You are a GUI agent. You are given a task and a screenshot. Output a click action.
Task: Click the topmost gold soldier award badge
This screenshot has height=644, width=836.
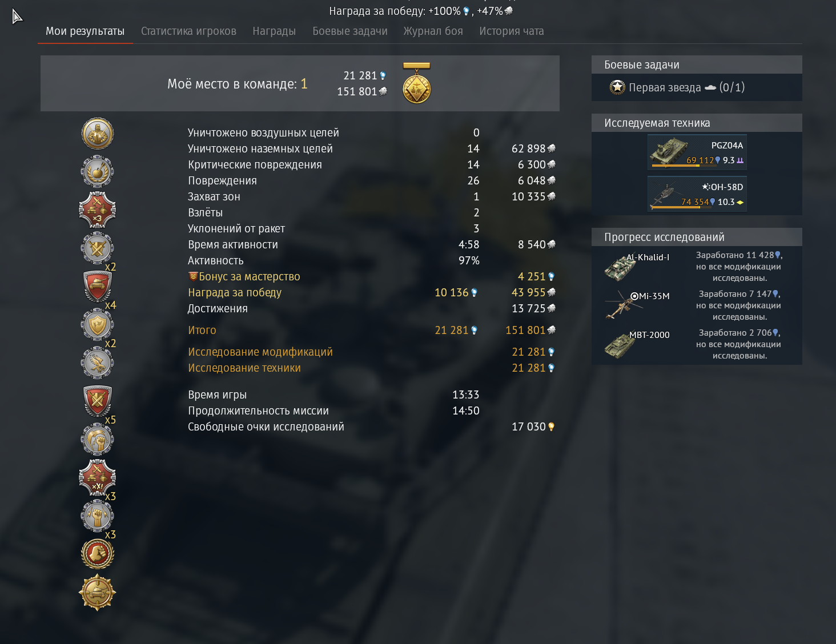98,134
